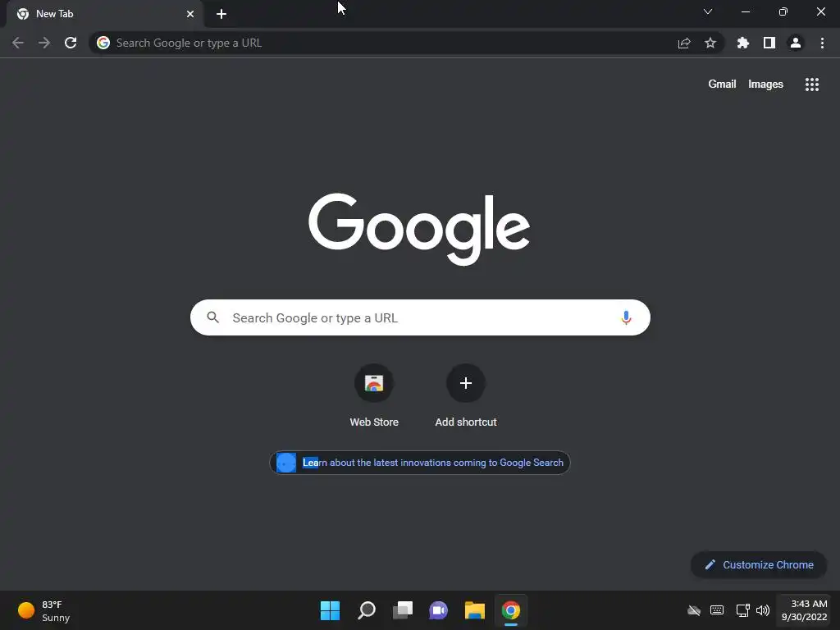Click the network tray icon
The image size is (840, 630).
point(742,610)
